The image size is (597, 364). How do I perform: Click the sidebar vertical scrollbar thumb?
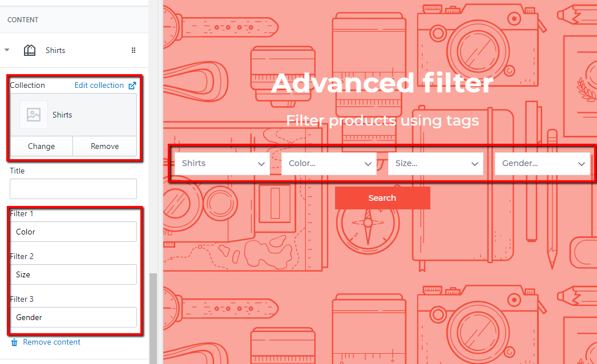pos(153,318)
